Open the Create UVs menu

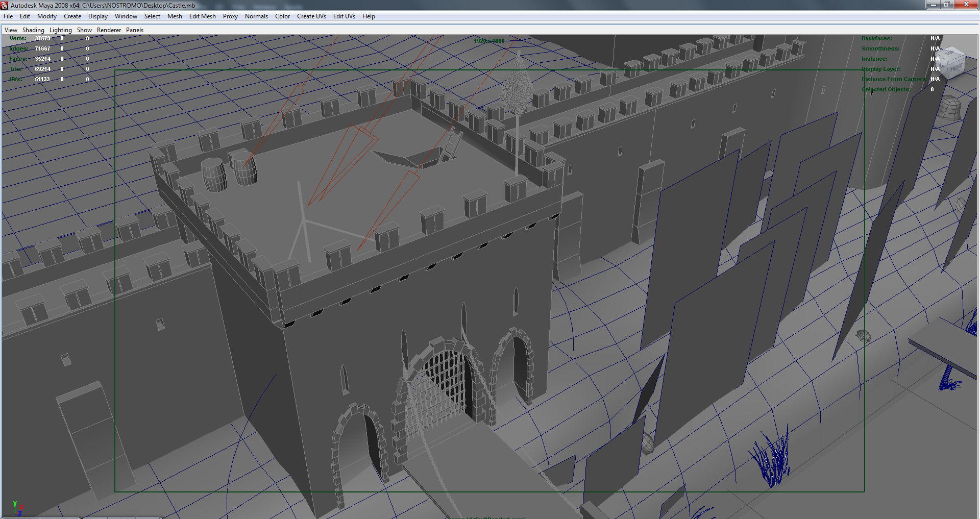[311, 16]
